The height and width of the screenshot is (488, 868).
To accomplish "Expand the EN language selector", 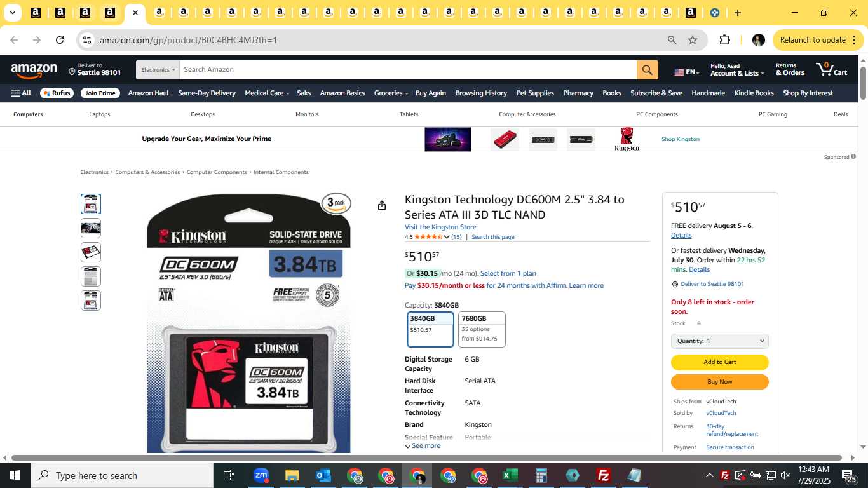I will (x=687, y=72).
